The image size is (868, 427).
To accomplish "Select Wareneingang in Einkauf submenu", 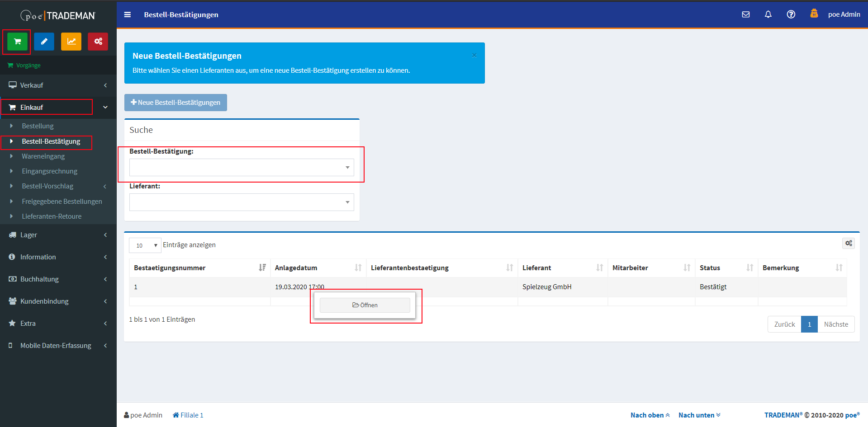I will [x=43, y=156].
